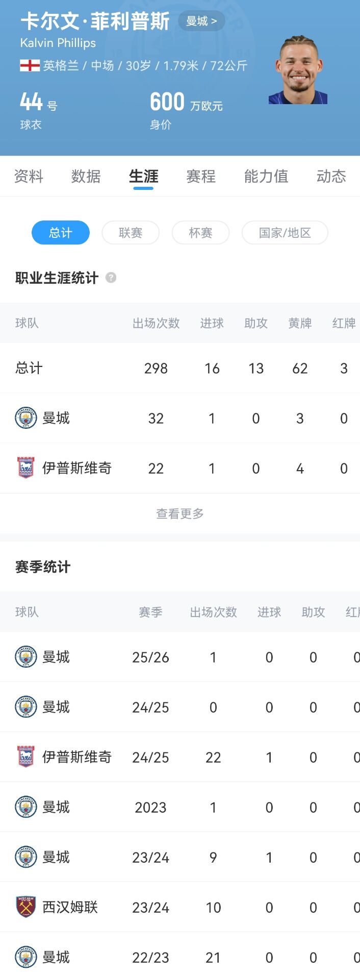The height and width of the screenshot is (980, 360).
Task: Tap Kalvin Phillips player photo
Action: click(298, 70)
